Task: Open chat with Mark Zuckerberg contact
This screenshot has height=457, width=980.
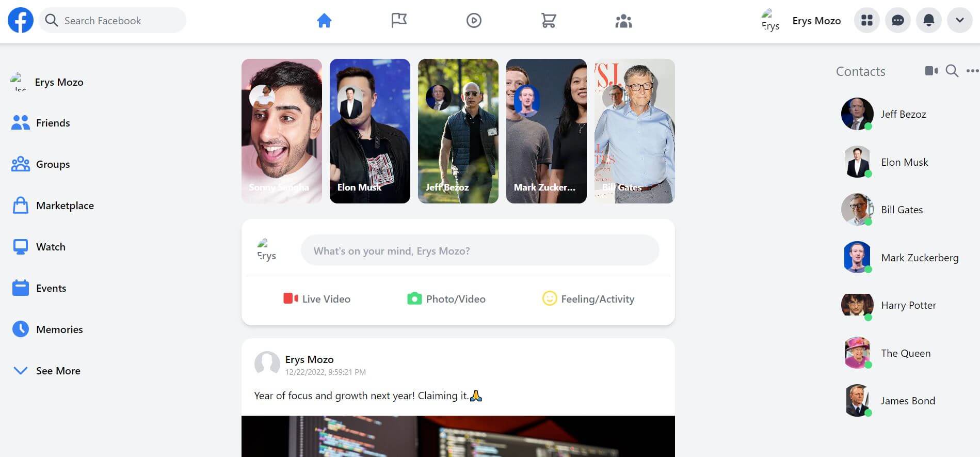Action: click(901, 258)
